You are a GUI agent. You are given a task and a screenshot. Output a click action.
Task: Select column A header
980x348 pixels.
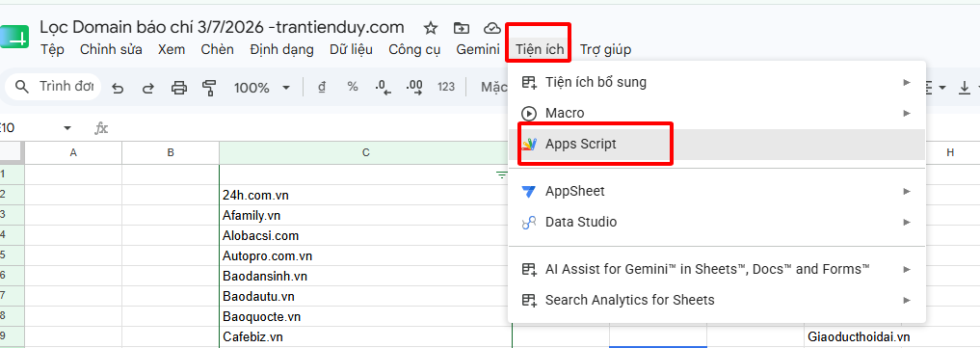click(73, 152)
